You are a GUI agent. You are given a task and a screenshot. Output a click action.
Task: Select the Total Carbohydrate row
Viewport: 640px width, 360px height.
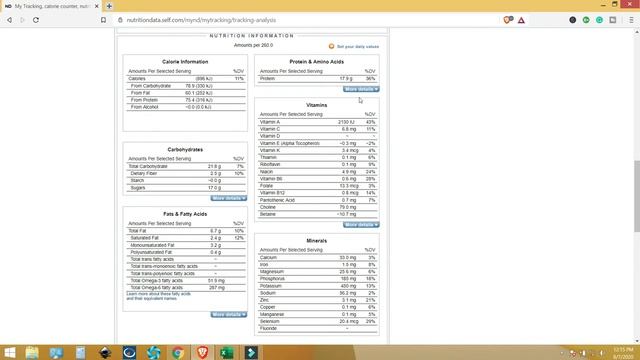coord(186,166)
